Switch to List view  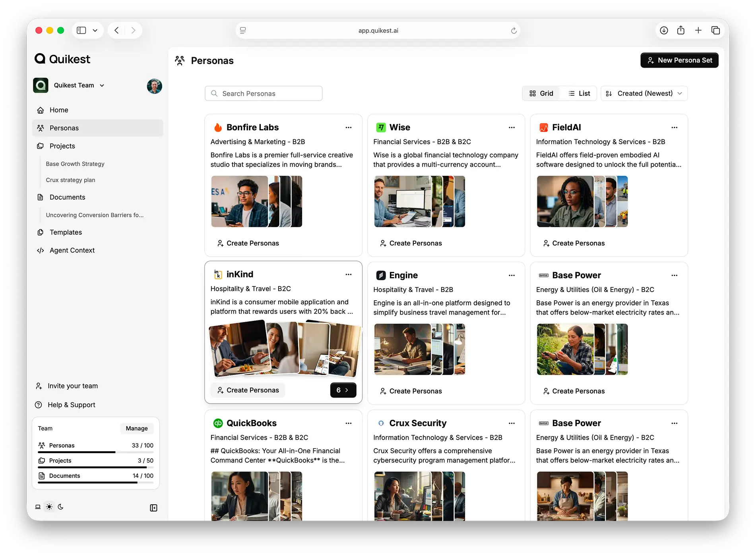(579, 93)
